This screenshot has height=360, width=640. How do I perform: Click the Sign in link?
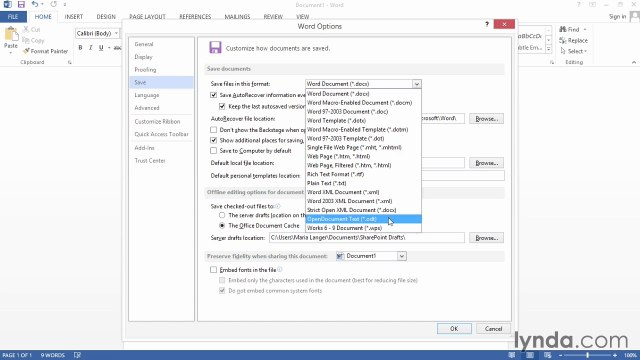click(x=617, y=16)
